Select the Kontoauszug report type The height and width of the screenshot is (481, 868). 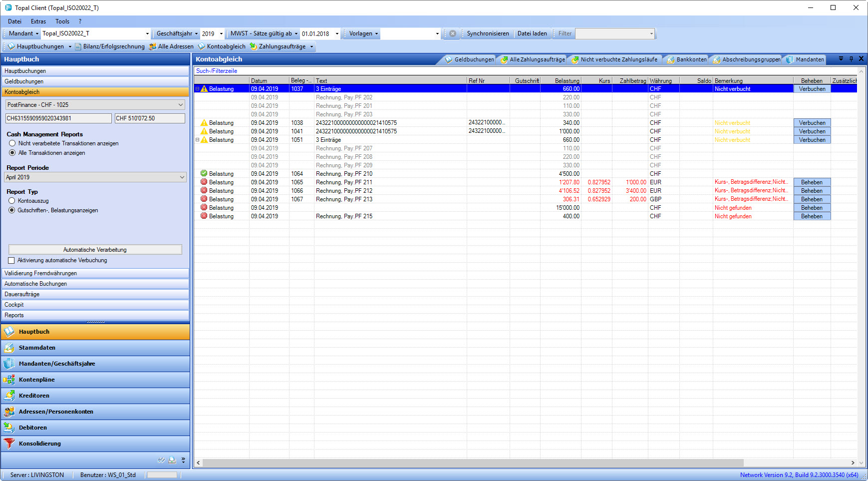point(12,201)
